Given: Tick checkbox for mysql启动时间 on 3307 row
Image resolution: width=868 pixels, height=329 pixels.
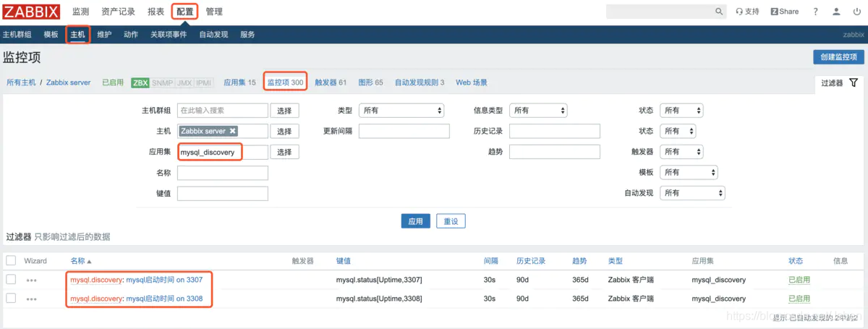Looking at the screenshot, I should [x=11, y=279].
